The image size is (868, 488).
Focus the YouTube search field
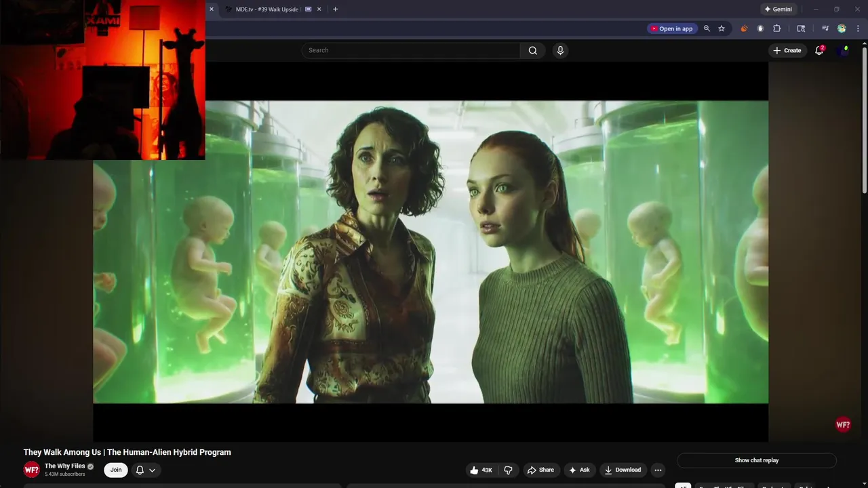point(411,50)
